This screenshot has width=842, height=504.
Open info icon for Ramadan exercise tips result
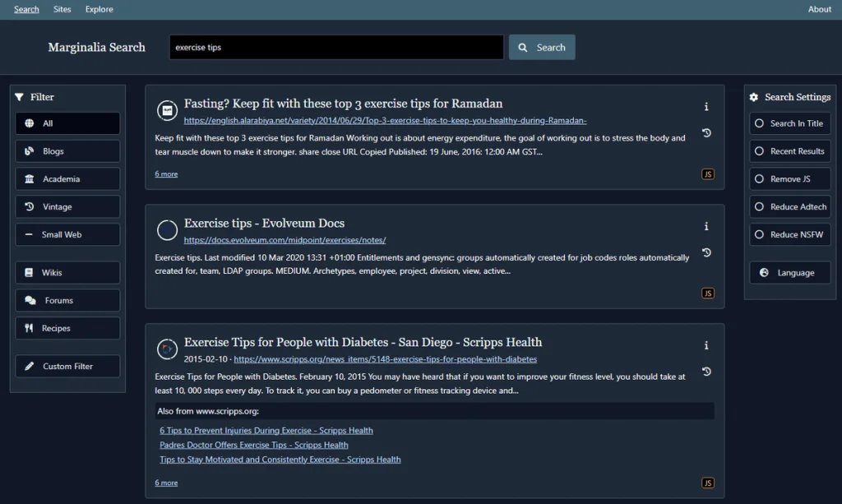tap(706, 107)
